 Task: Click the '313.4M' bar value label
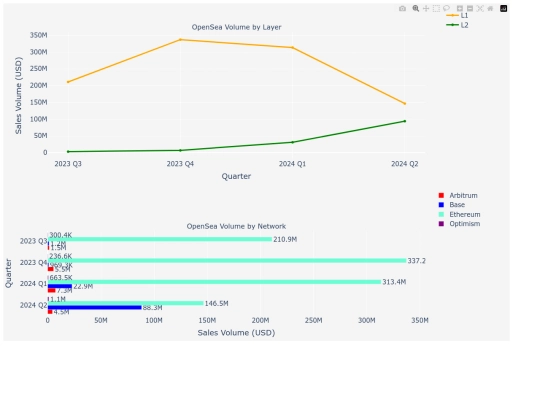[394, 282]
